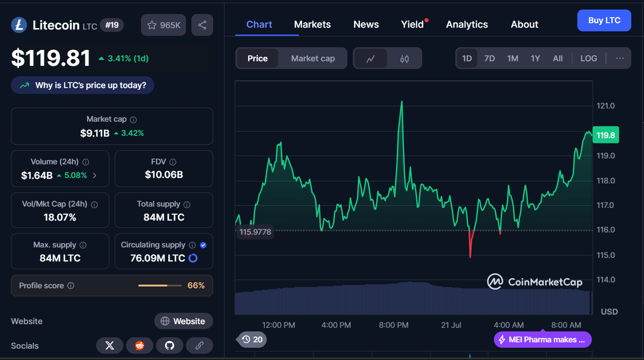This screenshot has height=360, width=644.
Task: Open the MEI Pharma news marker
Action: coord(543,340)
